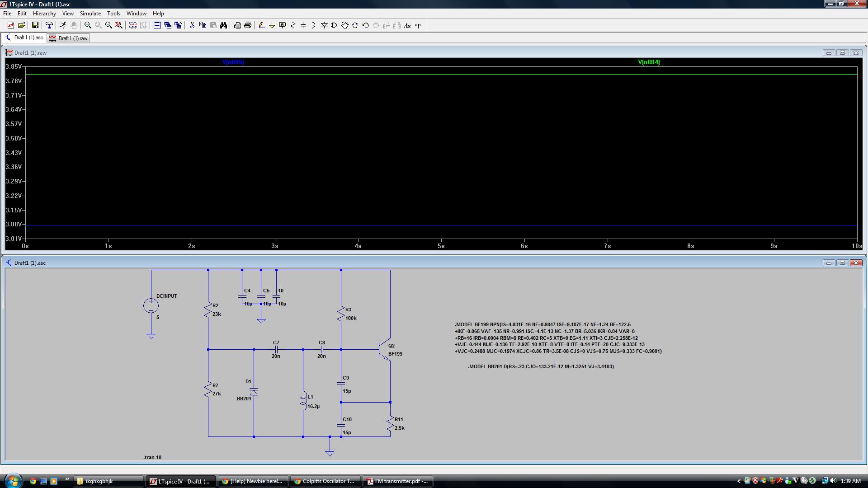The image size is (868, 488).
Task: Click the Save floppy disk icon
Action: coord(35,25)
